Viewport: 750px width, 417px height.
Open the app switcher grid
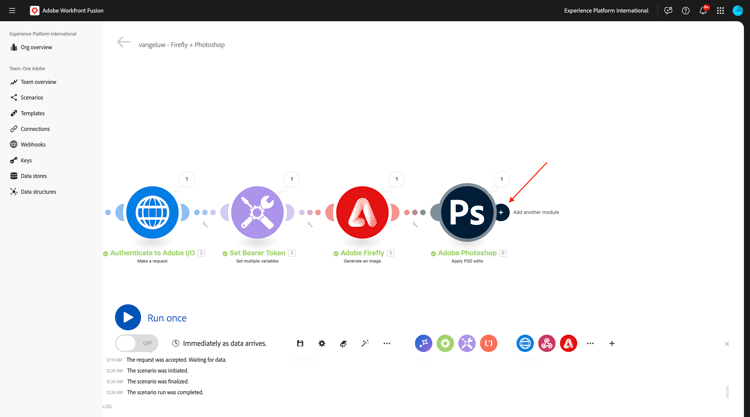720,11
